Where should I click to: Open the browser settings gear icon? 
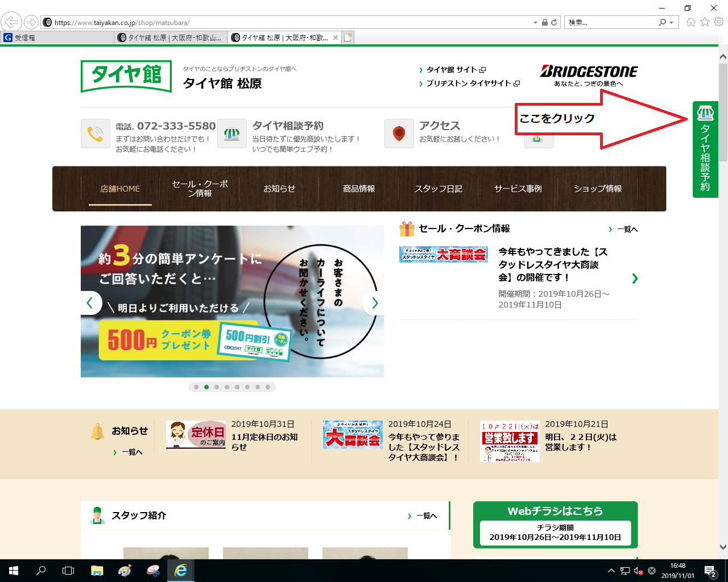(719, 22)
